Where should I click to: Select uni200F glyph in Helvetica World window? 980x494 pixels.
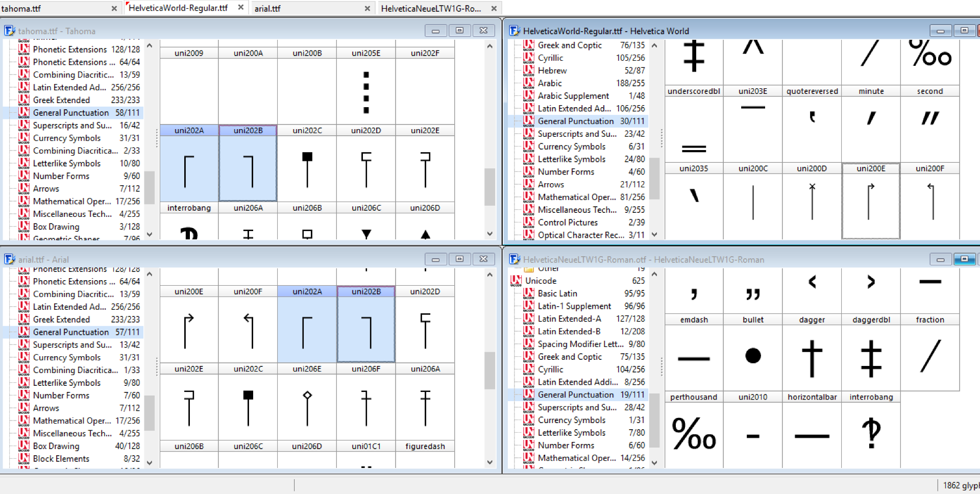930,201
